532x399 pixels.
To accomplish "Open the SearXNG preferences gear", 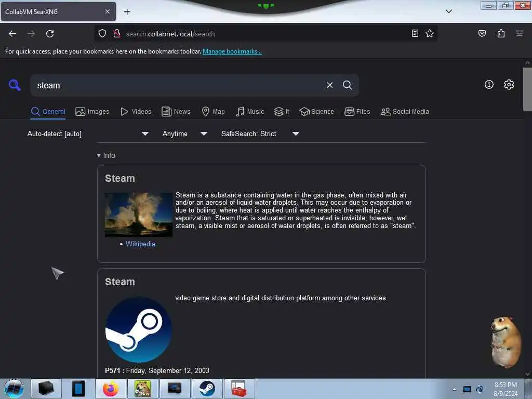I will coord(509,85).
